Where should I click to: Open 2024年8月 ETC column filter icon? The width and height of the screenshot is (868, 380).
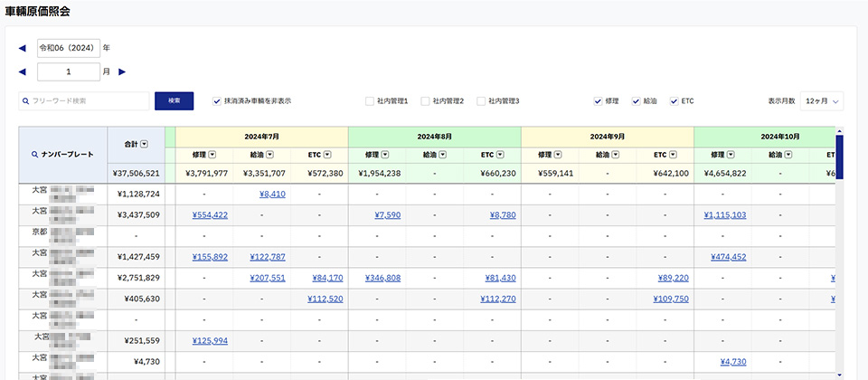pyautogui.click(x=504, y=155)
